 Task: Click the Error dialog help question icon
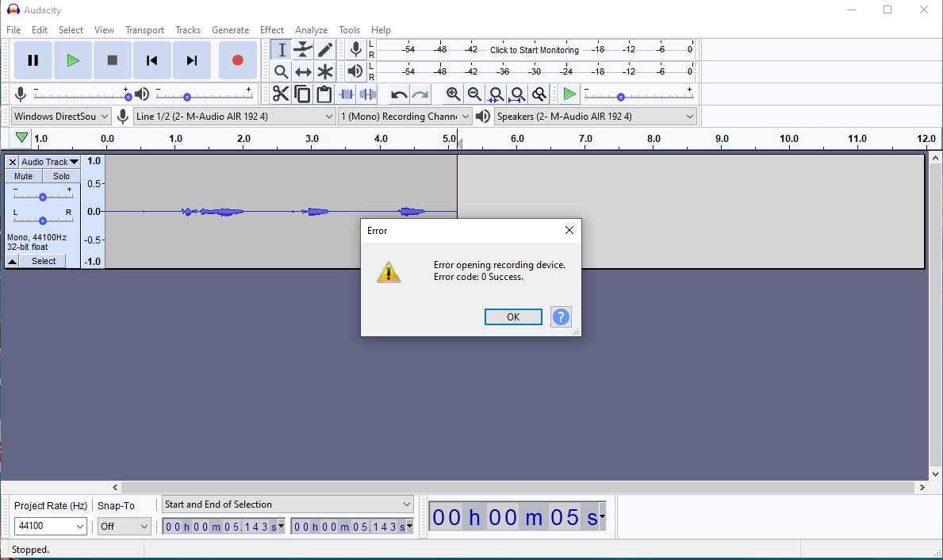tap(561, 317)
